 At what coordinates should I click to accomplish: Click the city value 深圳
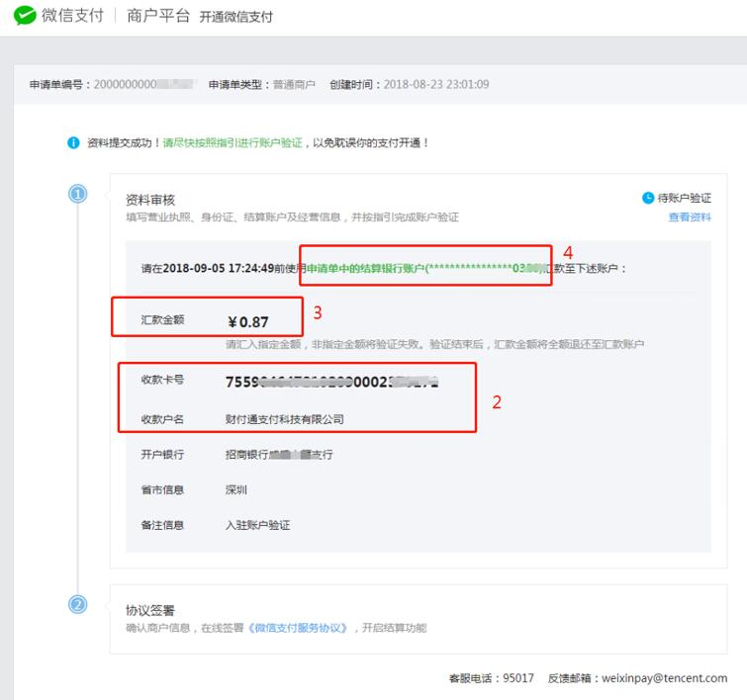(236, 489)
